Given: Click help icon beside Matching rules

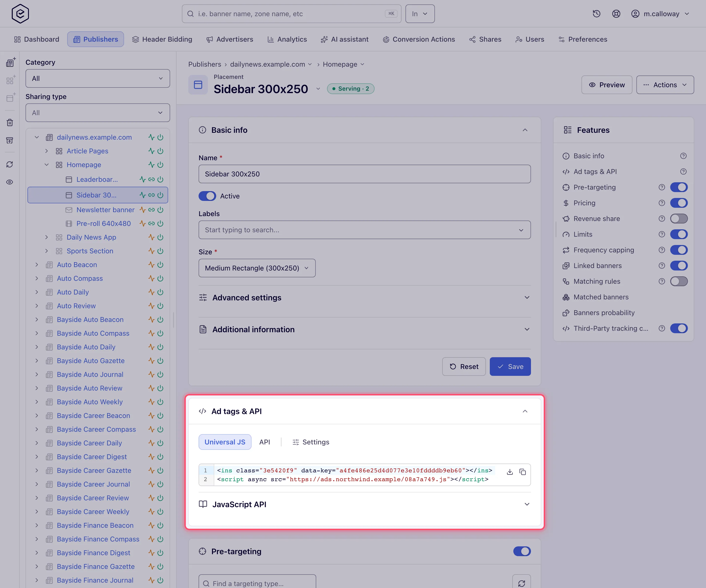Looking at the screenshot, I should pos(662,281).
